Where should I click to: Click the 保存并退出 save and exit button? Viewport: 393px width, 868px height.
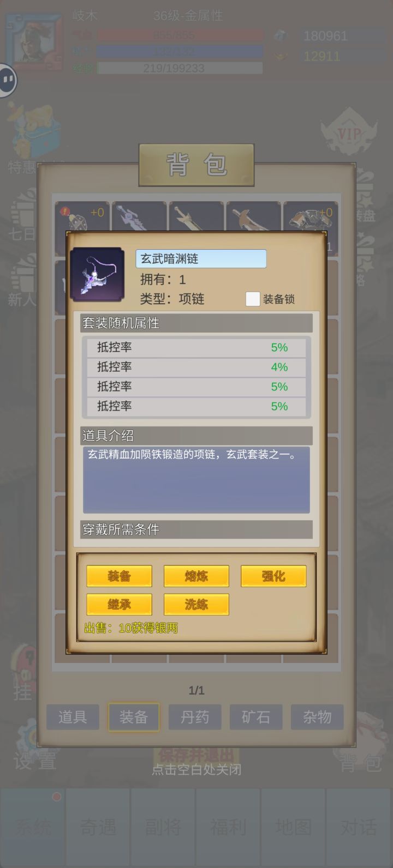click(x=196, y=755)
